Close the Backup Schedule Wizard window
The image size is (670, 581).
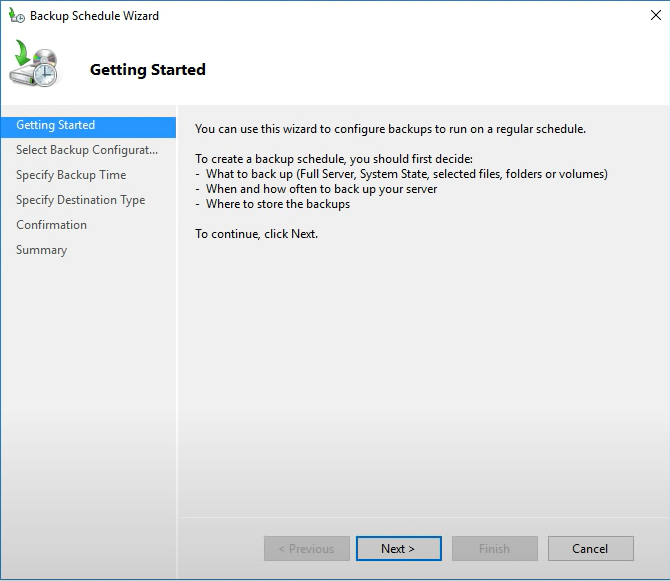pos(656,16)
